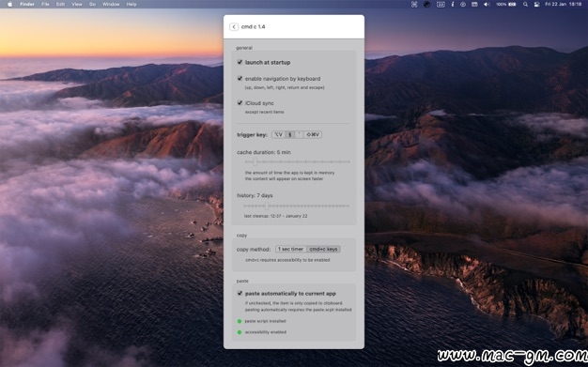The width and height of the screenshot is (588, 367).
Task: Select the ` trigger key option
Action: pyautogui.click(x=299, y=134)
